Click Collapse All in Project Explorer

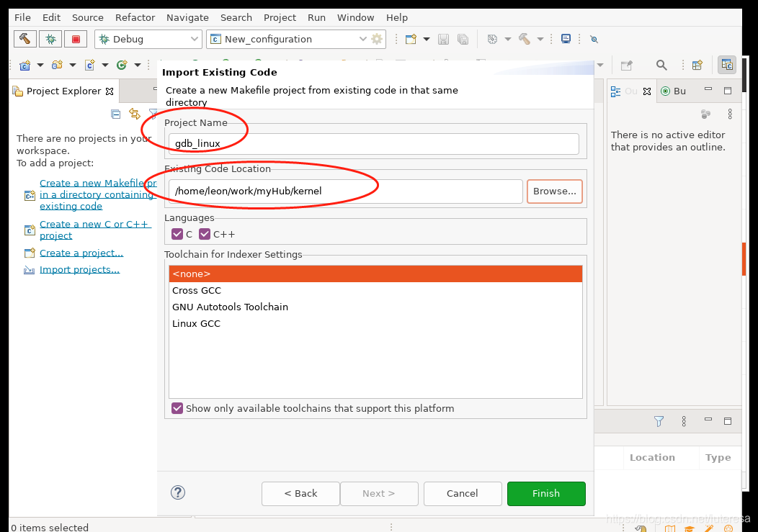click(x=115, y=114)
